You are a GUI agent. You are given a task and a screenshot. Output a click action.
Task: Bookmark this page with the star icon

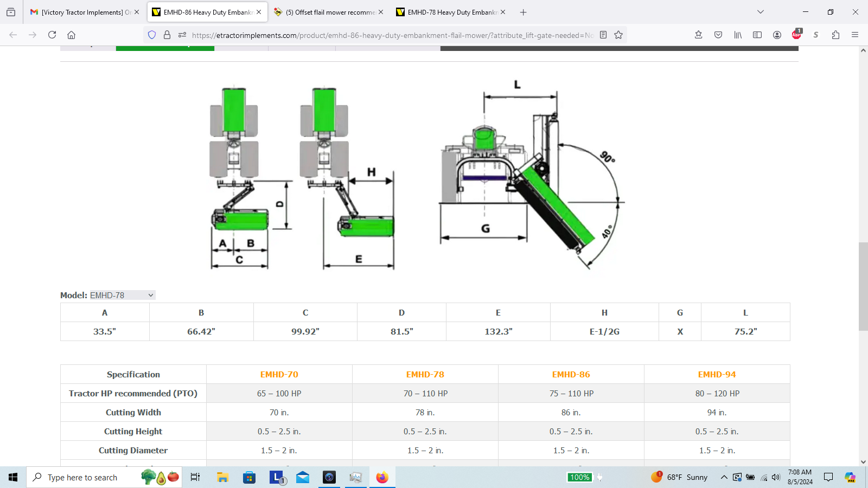pyautogui.click(x=618, y=35)
